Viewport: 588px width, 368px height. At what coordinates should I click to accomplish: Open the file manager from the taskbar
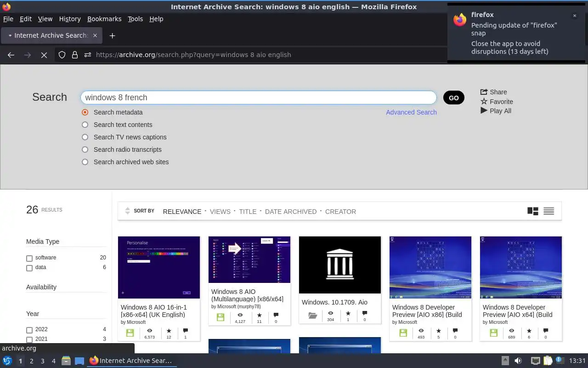(66, 361)
